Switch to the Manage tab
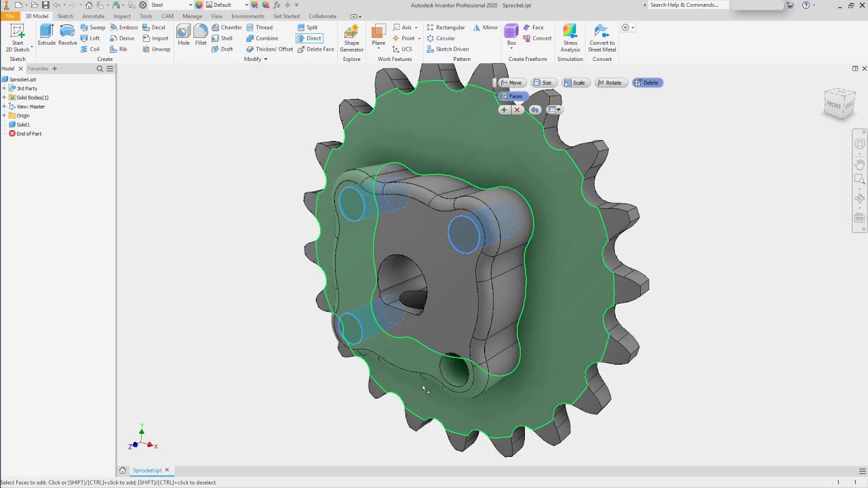This screenshot has height=488, width=868. (192, 16)
